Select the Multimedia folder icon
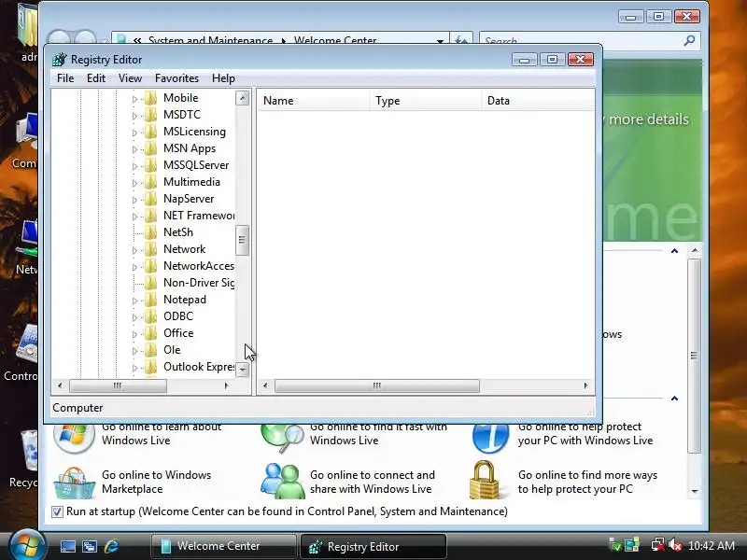Viewport: 747px width, 560px height. point(150,182)
